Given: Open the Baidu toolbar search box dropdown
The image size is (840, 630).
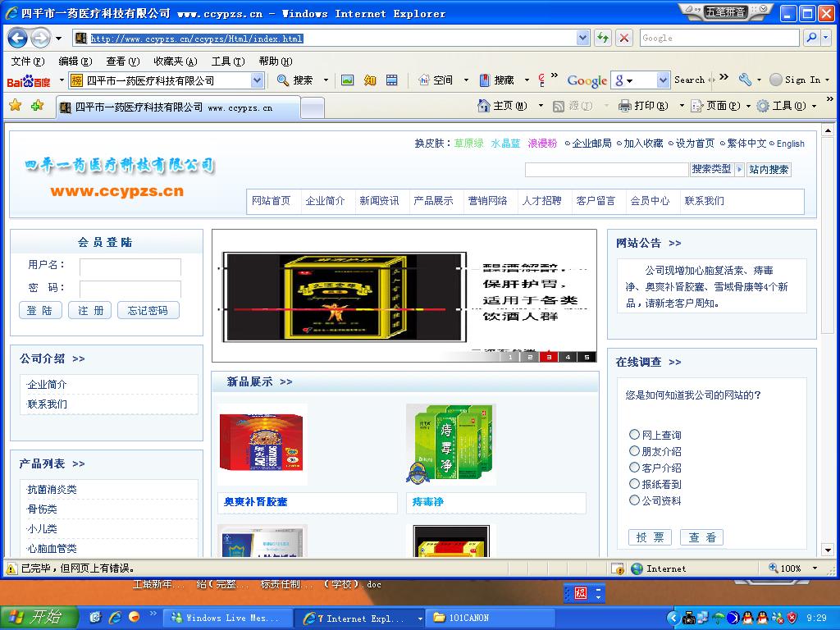Looking at the screenshot, I should click(257, 80).
